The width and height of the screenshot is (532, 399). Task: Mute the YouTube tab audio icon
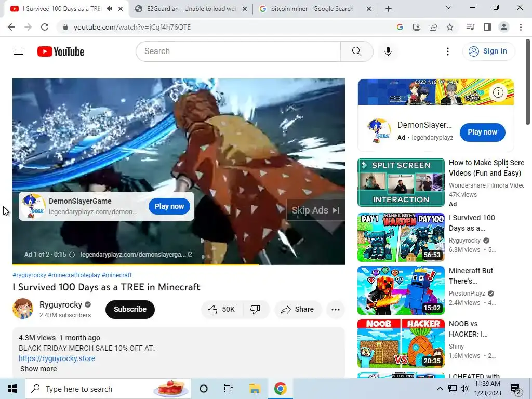click(x=109, y=9)
